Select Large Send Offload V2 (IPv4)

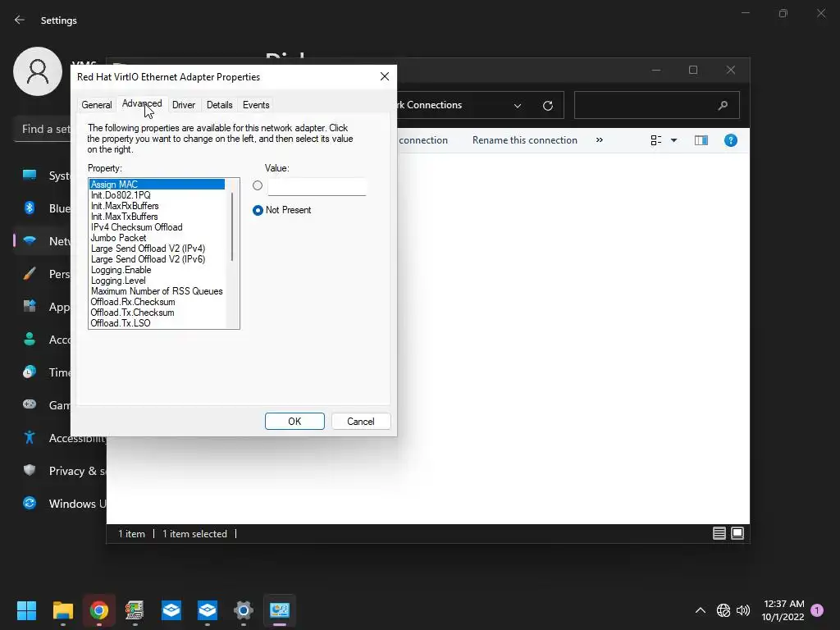tap(157, 249)
